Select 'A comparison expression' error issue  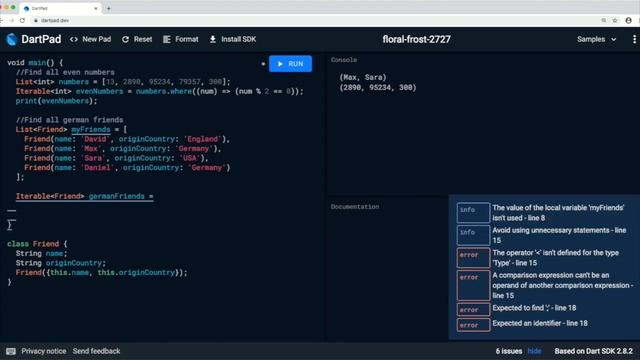[544, 285]
